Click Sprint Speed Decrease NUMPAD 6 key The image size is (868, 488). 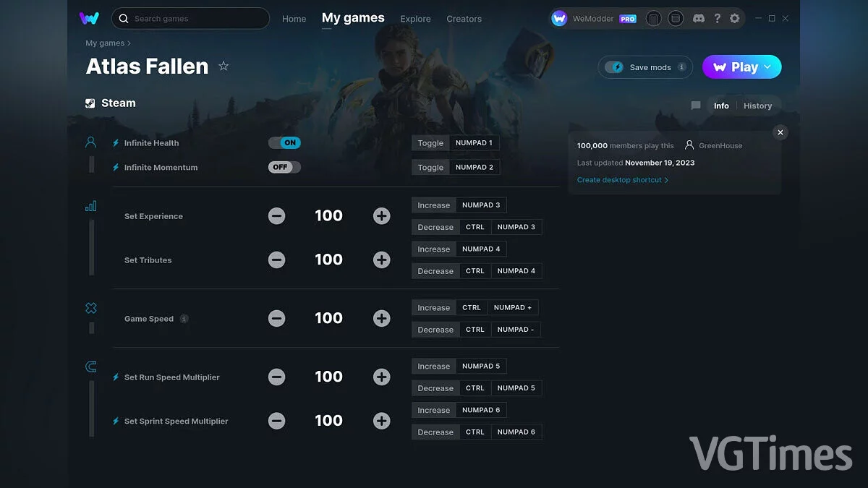pos(516,432)
